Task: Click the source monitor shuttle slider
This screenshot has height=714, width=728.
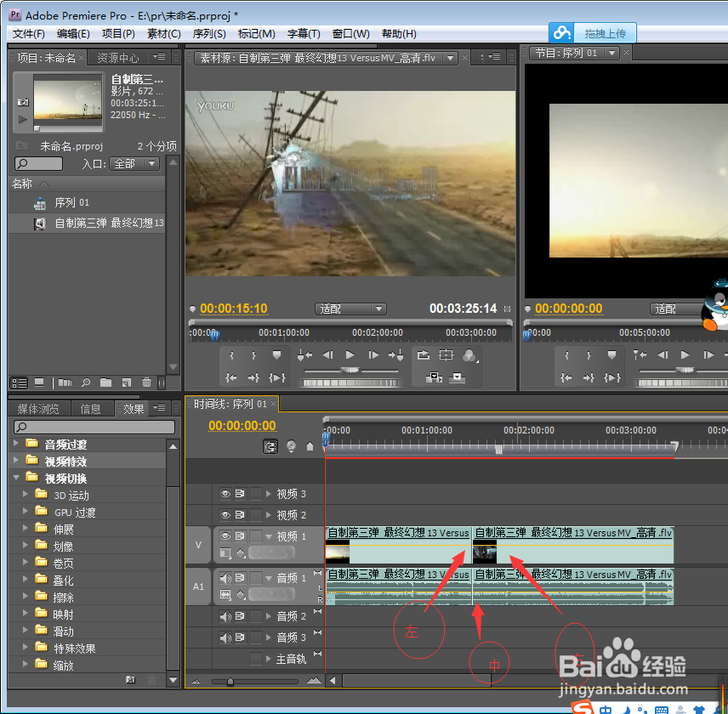Action: tap(350, 371)
